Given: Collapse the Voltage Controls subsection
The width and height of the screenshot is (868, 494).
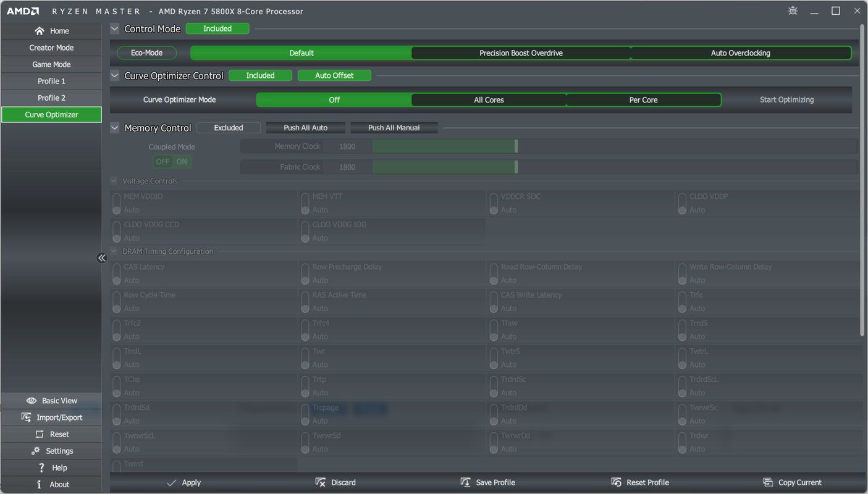Looking at the screenshot, I should click(114, 181).
